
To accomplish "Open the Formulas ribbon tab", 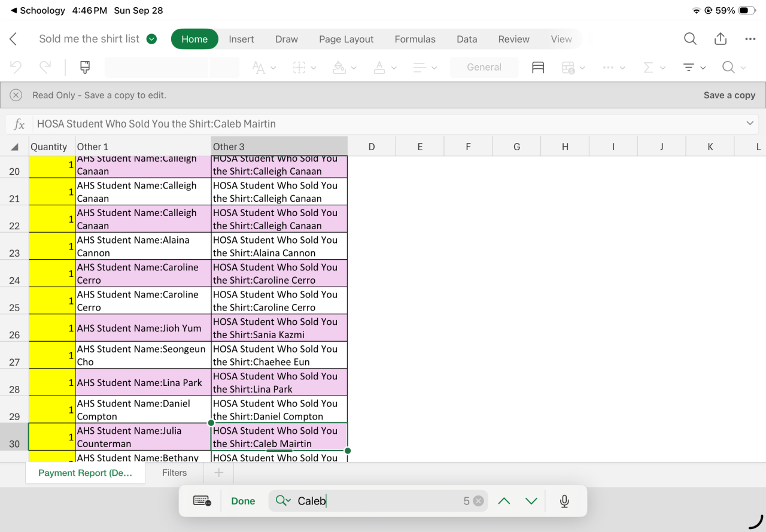I will coord(415,39).
